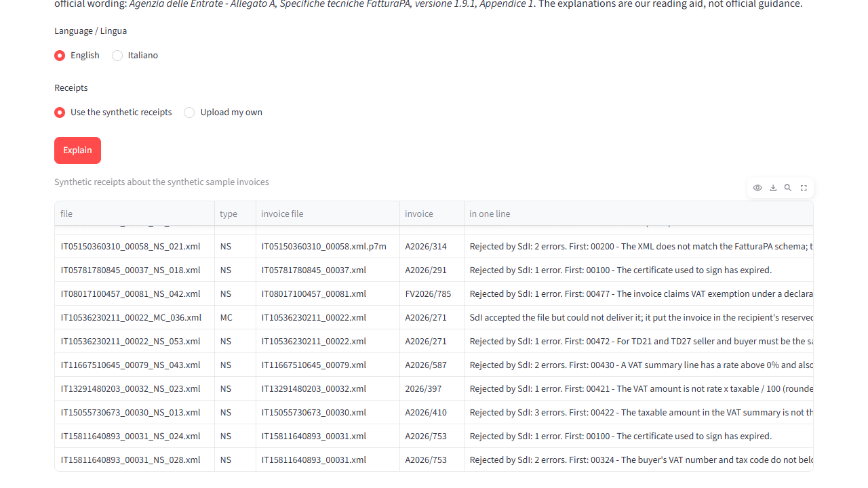The height and width of the screenshot is (488, 868).
Task: Select cell IT15055730673_00030_NS_013.xml
Action: (x=134, y=413)
